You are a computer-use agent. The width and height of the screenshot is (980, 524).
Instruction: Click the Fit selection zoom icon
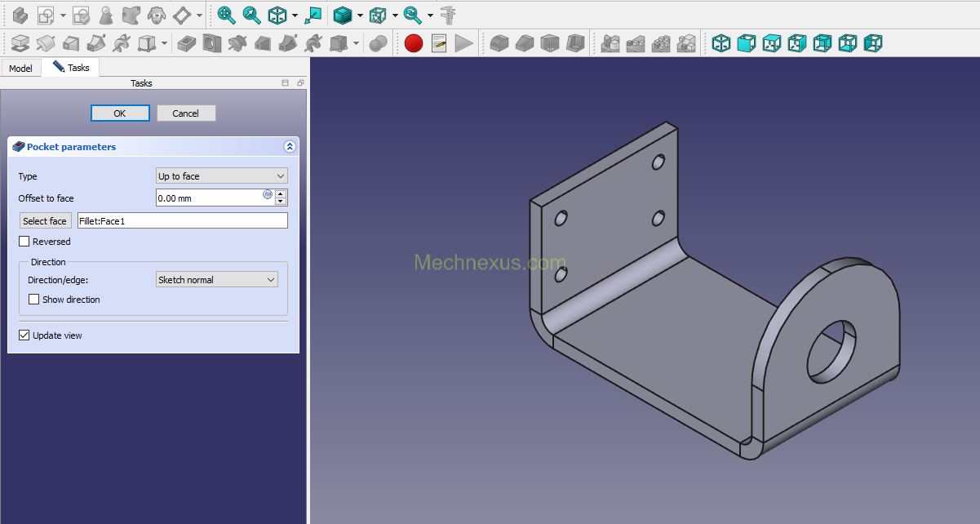pyautogui.click(x=252, y=15)
